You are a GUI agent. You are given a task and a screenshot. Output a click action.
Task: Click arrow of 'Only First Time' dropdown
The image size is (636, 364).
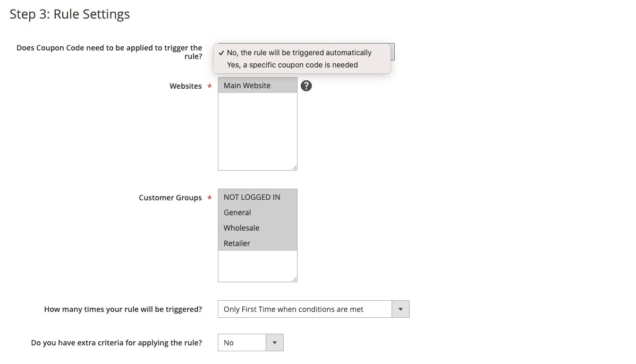[401, 309]
